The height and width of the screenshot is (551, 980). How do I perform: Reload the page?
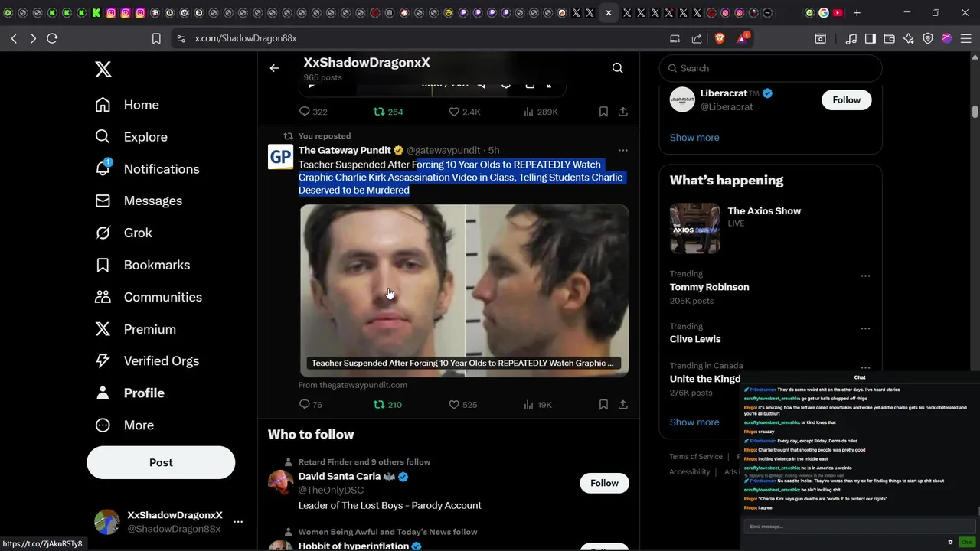52,38
